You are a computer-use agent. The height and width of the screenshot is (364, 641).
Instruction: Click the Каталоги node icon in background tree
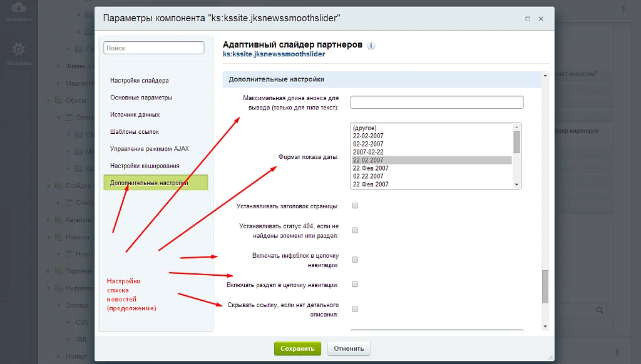(x=58, y=220)
